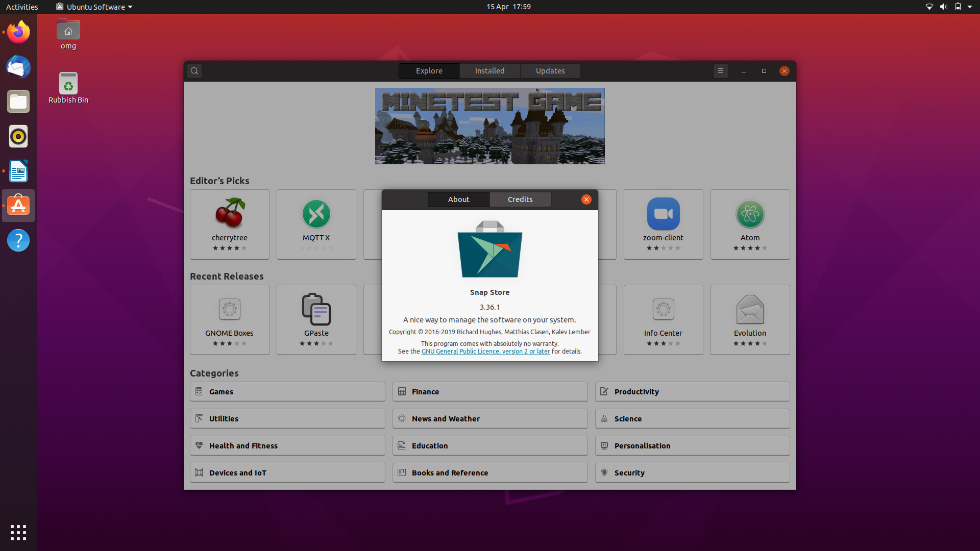Switch to the Credits tab
The width and height of the screenshot is (980, 551).
pyautogui.click(x=520, y=199)
